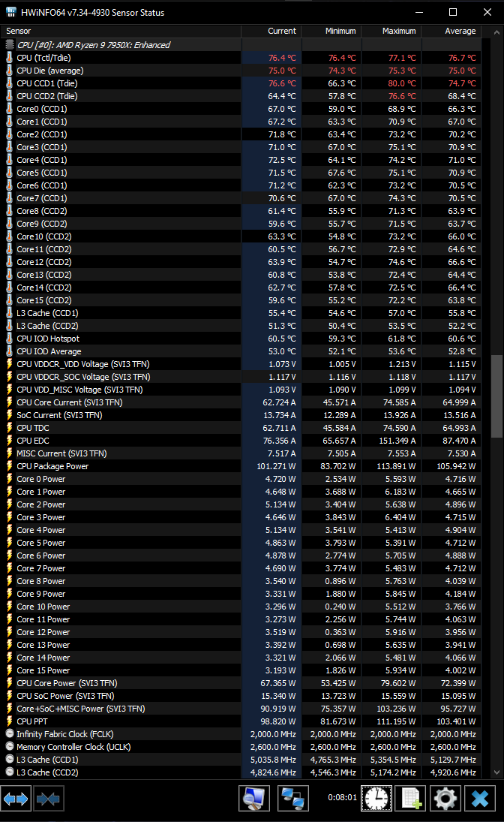Select the CPU Package Power row
The image size is (504, 822).
(x=241, y=466)
